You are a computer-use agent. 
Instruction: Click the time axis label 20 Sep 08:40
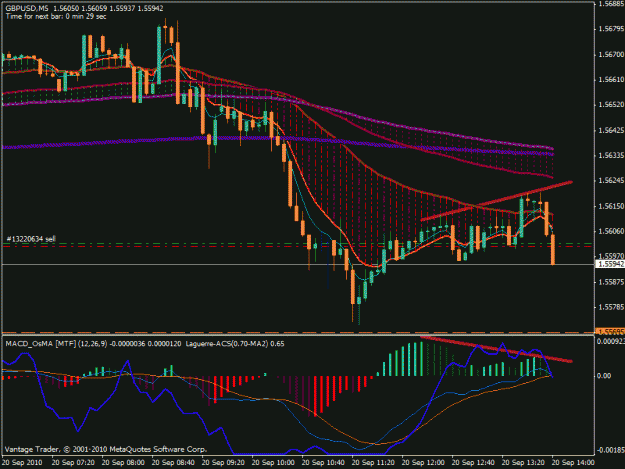click(x=173, y=463)
